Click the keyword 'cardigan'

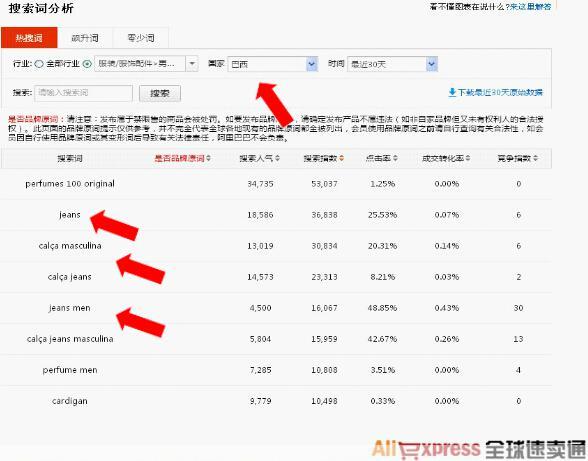click(70, 401)
